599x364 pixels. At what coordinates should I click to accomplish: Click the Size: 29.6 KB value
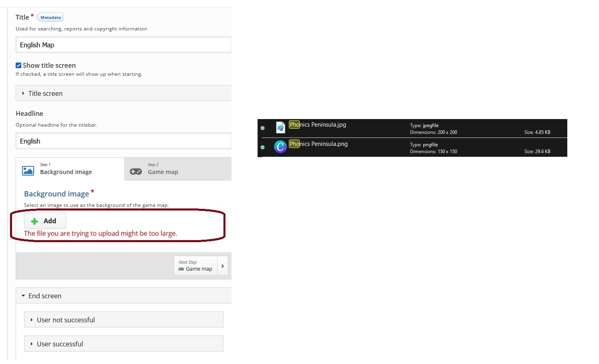537,152
